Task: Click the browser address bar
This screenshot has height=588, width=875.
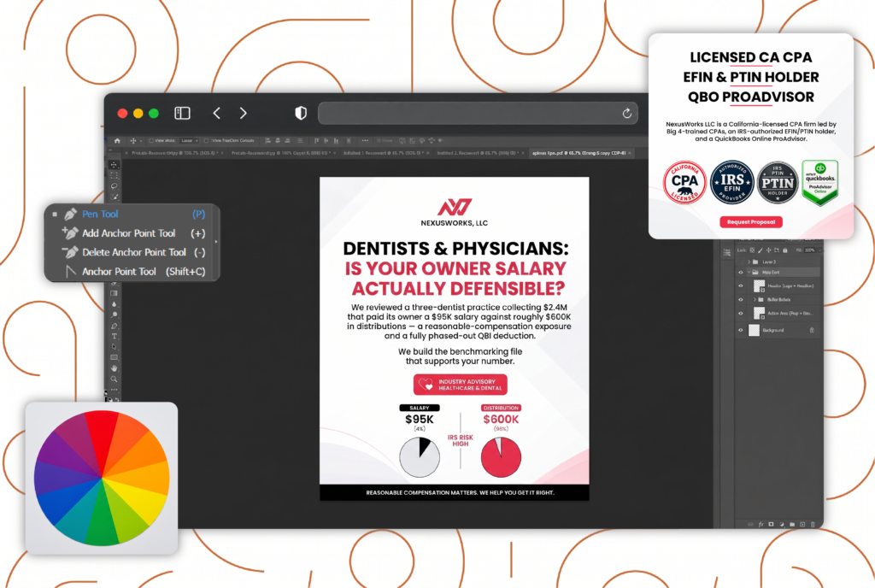Action: 478,114
